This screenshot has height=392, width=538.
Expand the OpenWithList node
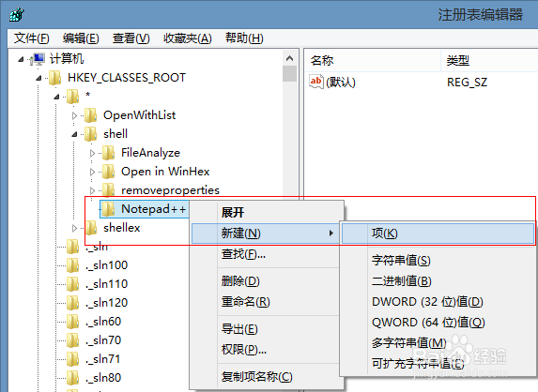tap(74, 115)
